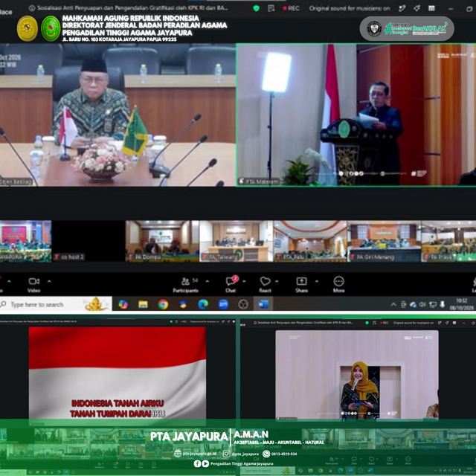Expand the React options caret
This screenshot has width=476, height=476.
(277, 281)
